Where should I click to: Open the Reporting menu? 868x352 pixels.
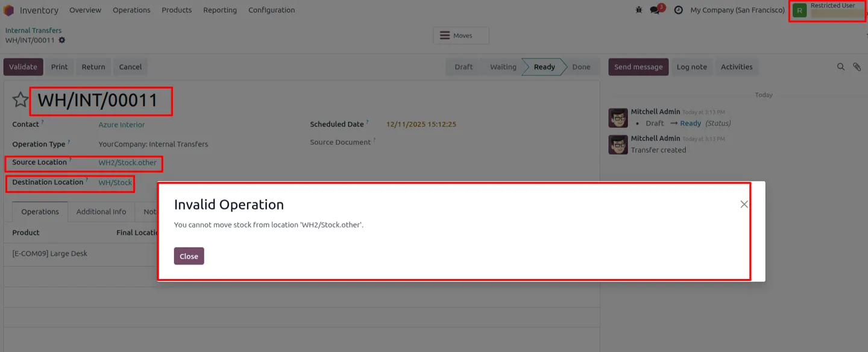pyautogui.click(x=220, y=10)
